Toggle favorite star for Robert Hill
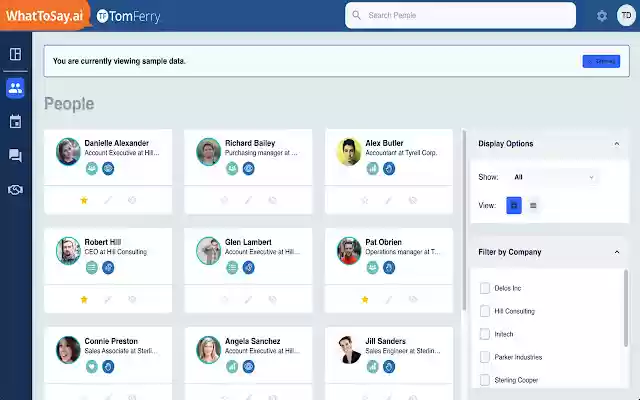640x400 pixels. point(84,300)
